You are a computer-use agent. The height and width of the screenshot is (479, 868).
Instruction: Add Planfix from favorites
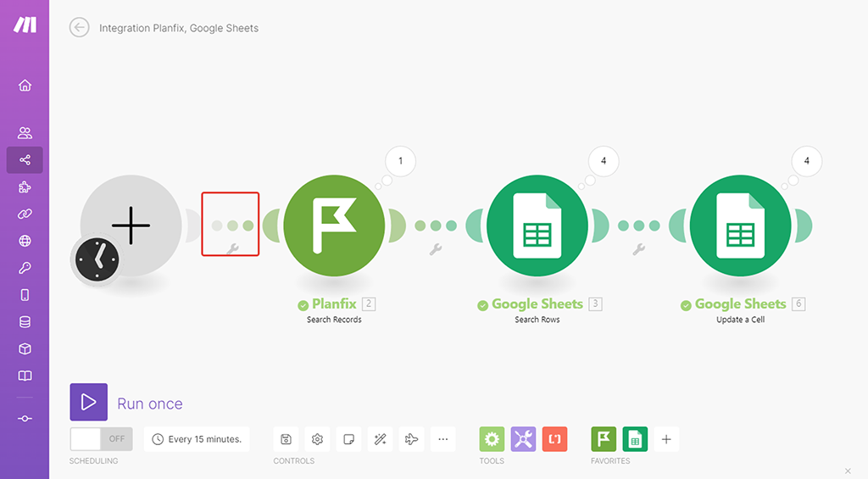(604, 439)
